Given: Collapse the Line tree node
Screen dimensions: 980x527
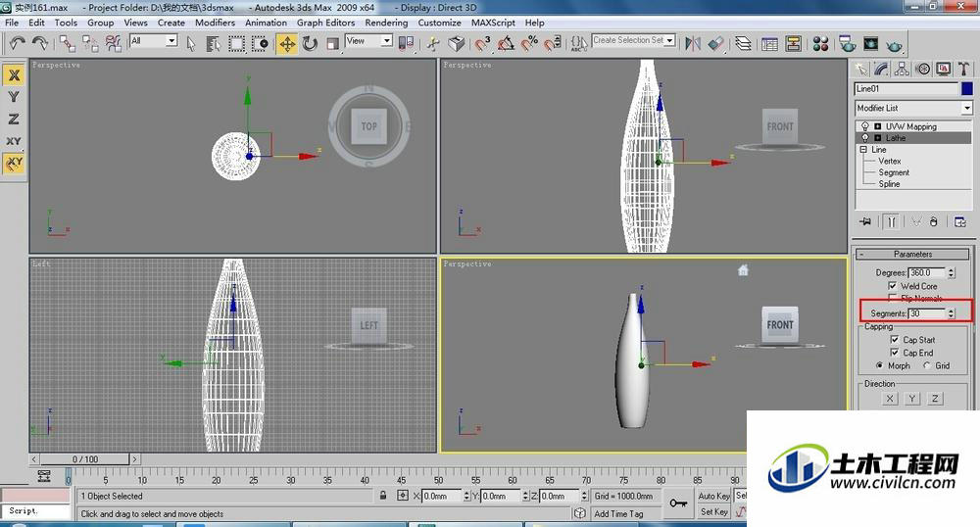Looking at the screenshot, I should [x=863, y=150].
